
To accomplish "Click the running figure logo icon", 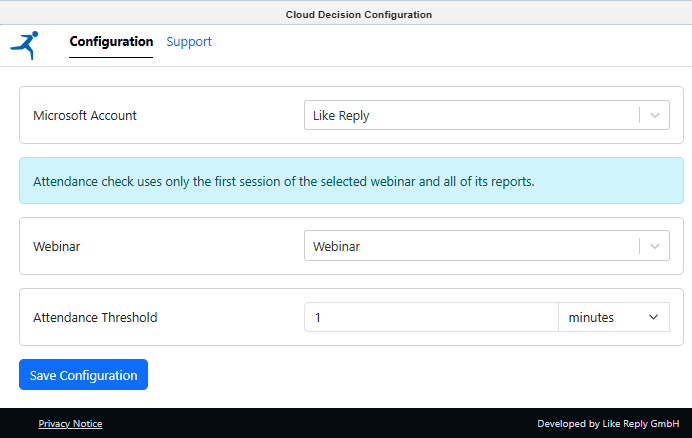I will tap(24, 45).
